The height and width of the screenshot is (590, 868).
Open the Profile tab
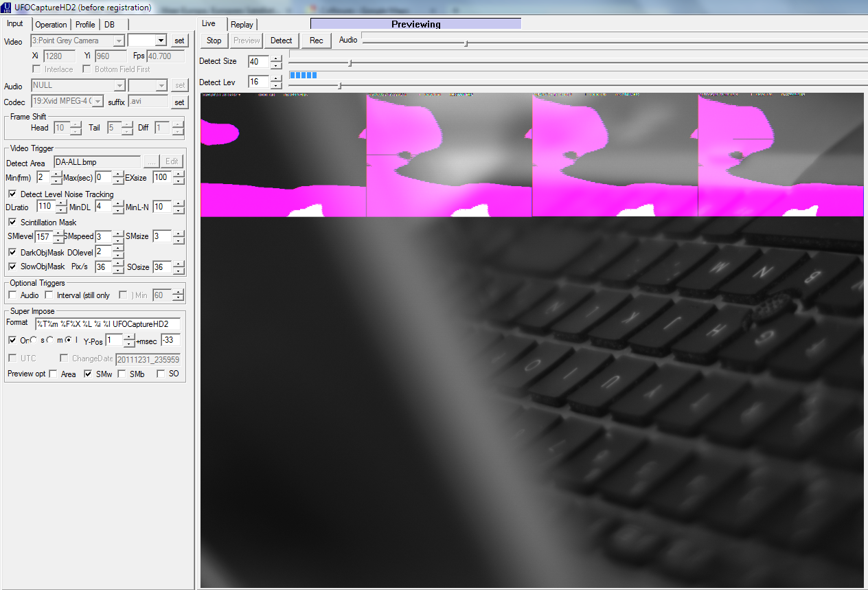(84, 24)
